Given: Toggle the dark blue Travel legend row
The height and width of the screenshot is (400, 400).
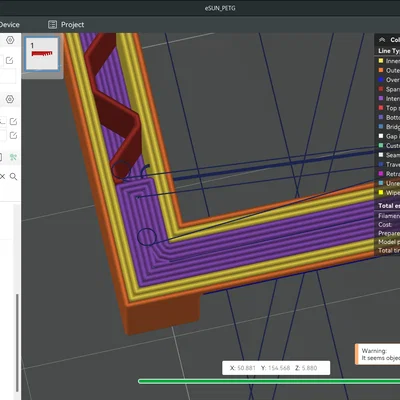Looking at the screenshot, I should 388,164.
